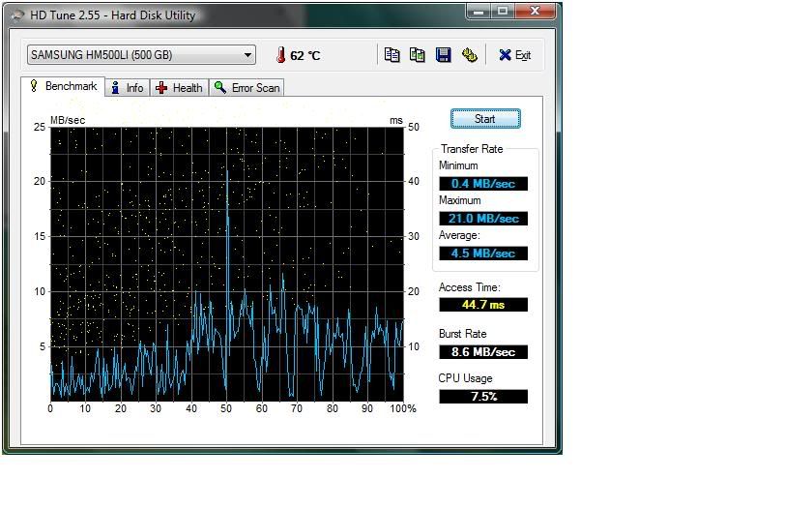Click the 100% label on graph axis
The height and width of the screenshot is (508, 812).
[403, 408]
